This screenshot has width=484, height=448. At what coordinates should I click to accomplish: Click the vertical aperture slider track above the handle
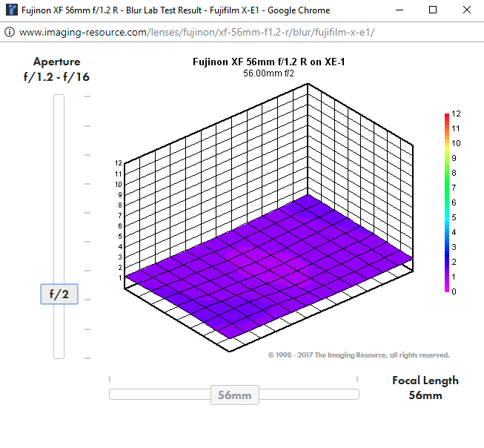pyautogui.click(x=59, y=189)
